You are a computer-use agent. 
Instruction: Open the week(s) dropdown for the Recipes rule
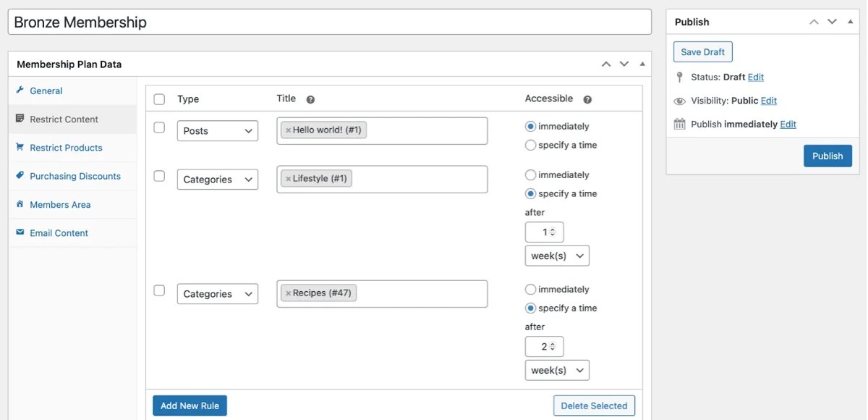click(557, 370)
